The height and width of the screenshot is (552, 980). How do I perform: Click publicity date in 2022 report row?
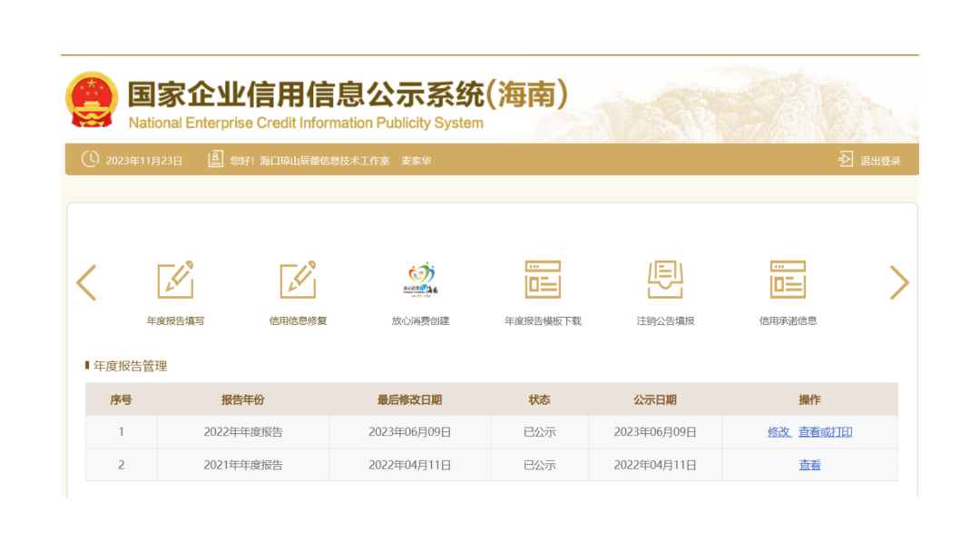pyautogui.click(x=655, y=432)
